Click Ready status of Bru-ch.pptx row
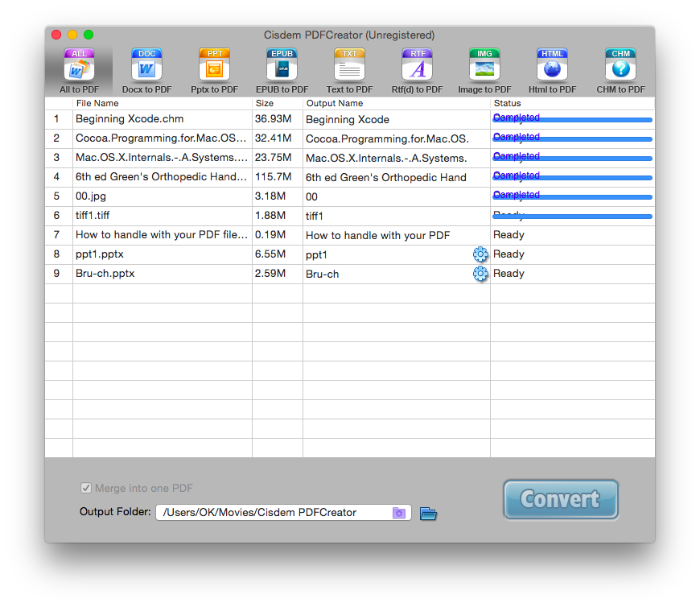This screenshot has width=700, height=607. (509, 274)
